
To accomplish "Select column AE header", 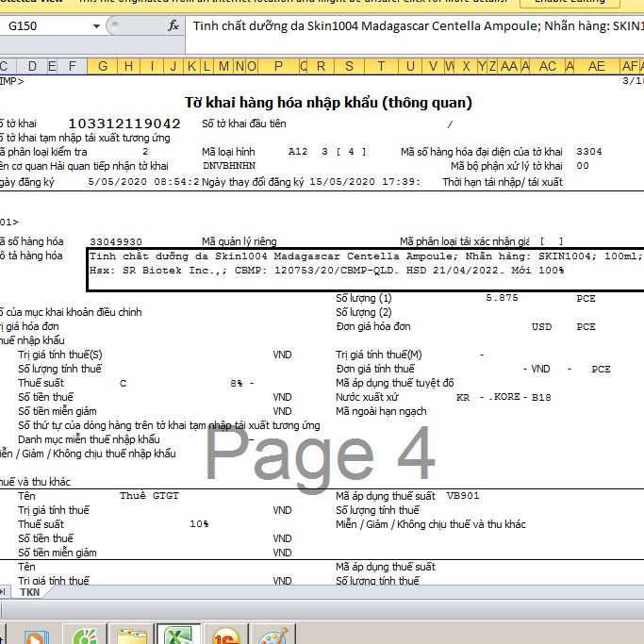I will point(596,66).
